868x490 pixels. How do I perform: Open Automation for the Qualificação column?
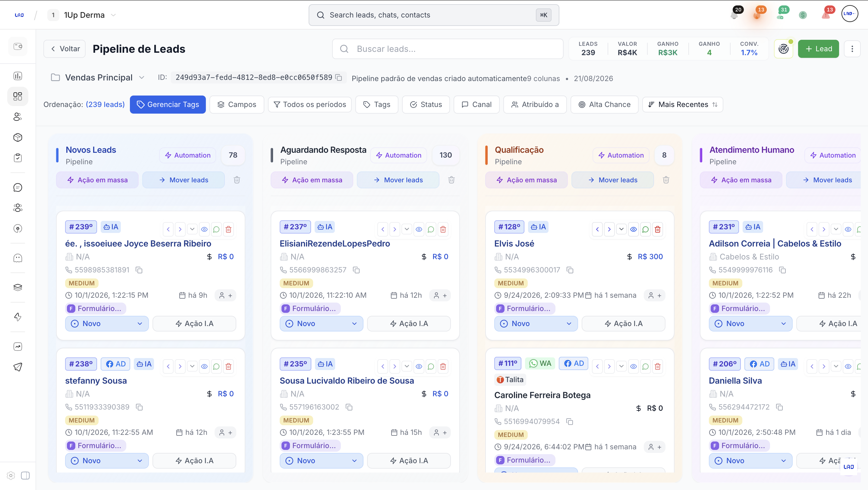(621, 155)
